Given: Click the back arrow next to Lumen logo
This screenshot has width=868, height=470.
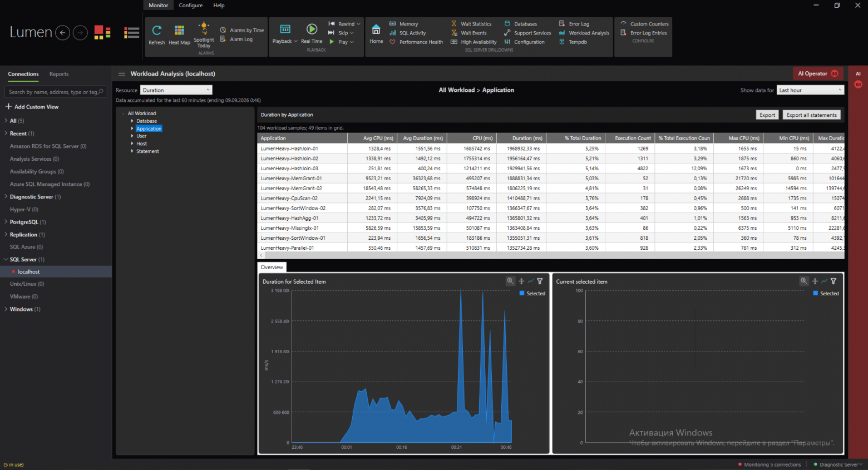Looking at the screenshot, I should point(63,33).
